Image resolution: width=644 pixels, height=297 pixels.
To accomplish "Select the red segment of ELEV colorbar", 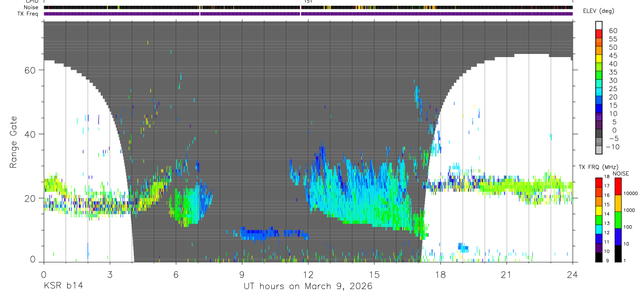I will [x=599, y=34].
